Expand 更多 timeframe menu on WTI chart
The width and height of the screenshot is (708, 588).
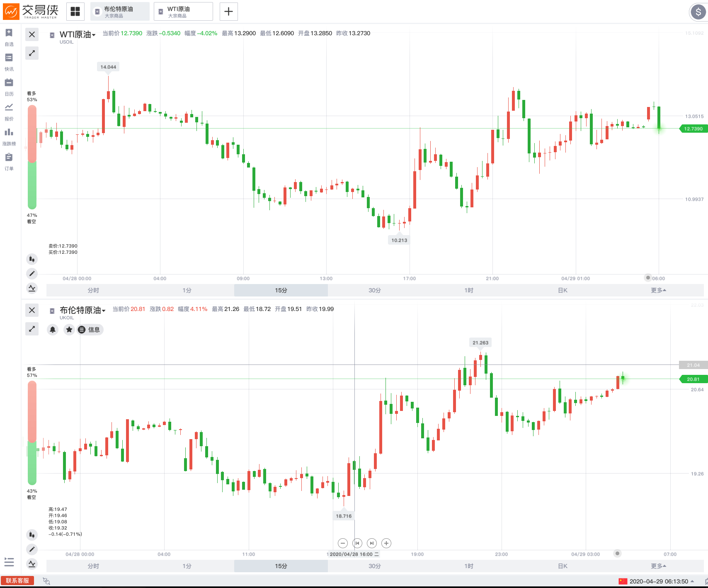tap(658, 290)
